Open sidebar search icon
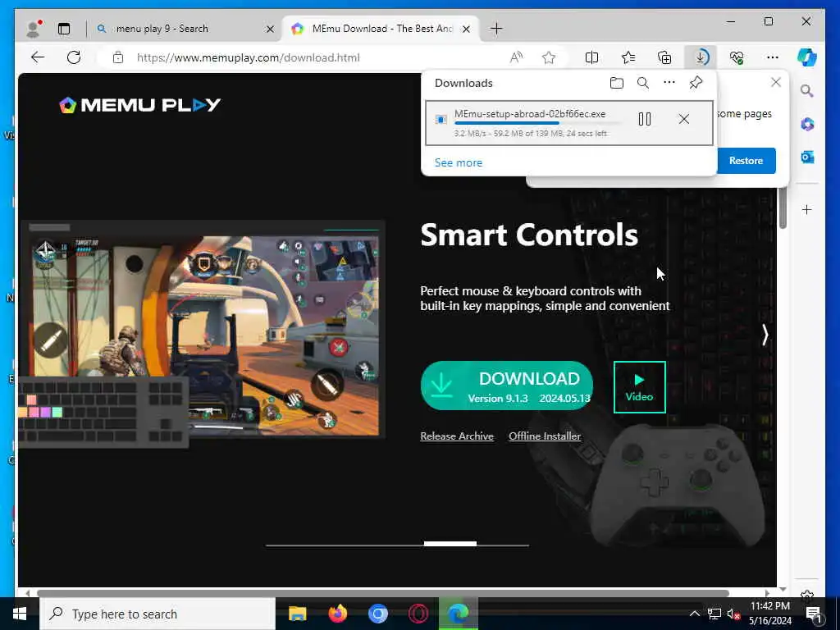This screenshot has width=840, height=630. pyautogui.click(x=807, y=91)
